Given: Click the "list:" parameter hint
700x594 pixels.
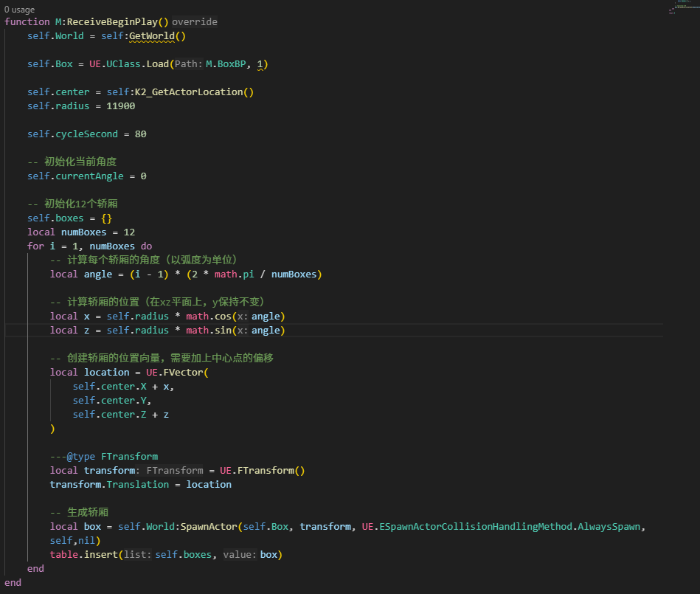Looking at the screenshot, I should (137, 555).
